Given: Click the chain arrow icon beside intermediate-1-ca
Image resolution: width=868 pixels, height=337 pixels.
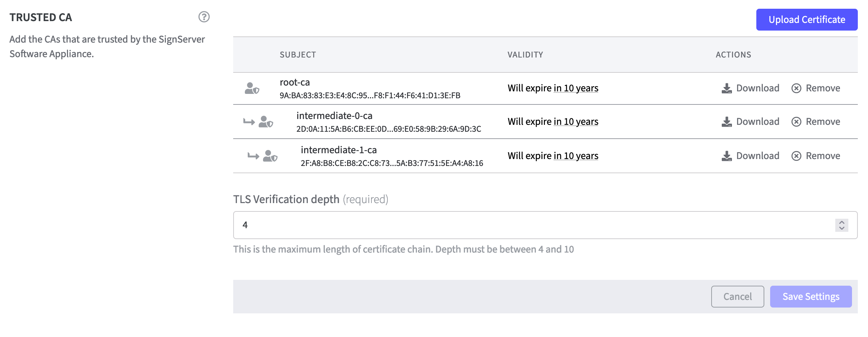Looking at the screenshot, I should (253, 156).
